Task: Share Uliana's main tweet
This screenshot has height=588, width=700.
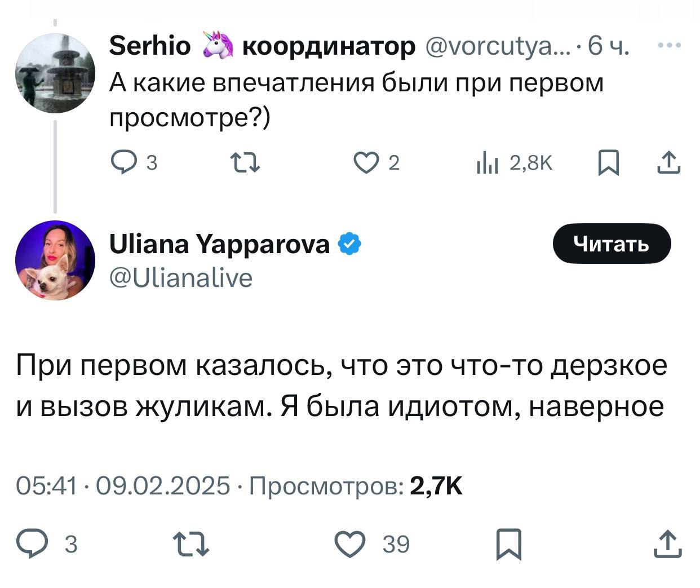Action: coord(668,544)
